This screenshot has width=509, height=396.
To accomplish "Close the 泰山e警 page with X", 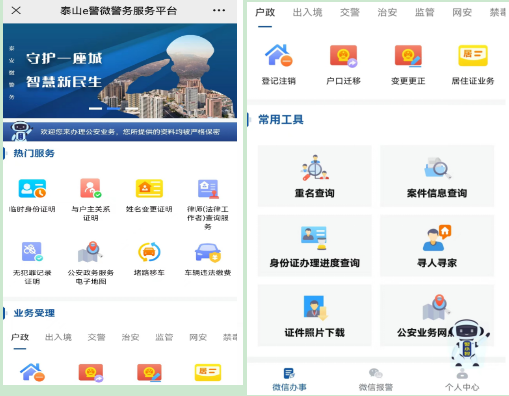I will coord(16,11).
